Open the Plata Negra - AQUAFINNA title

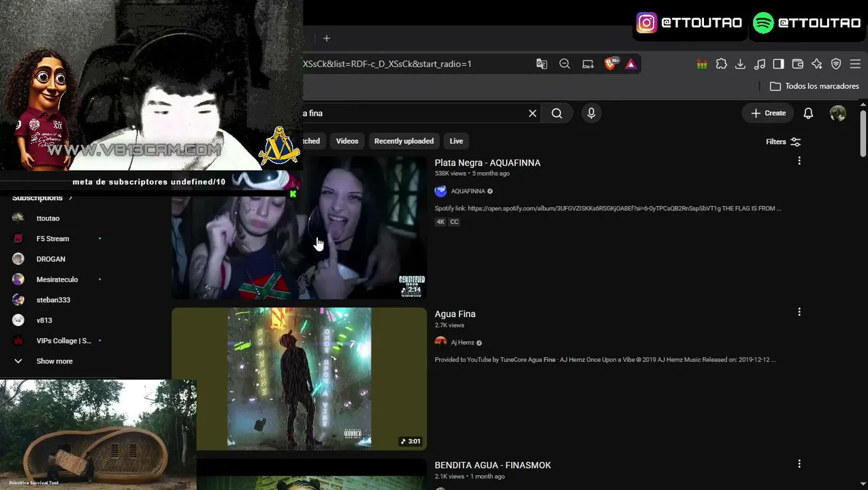(x=487, y=163)
